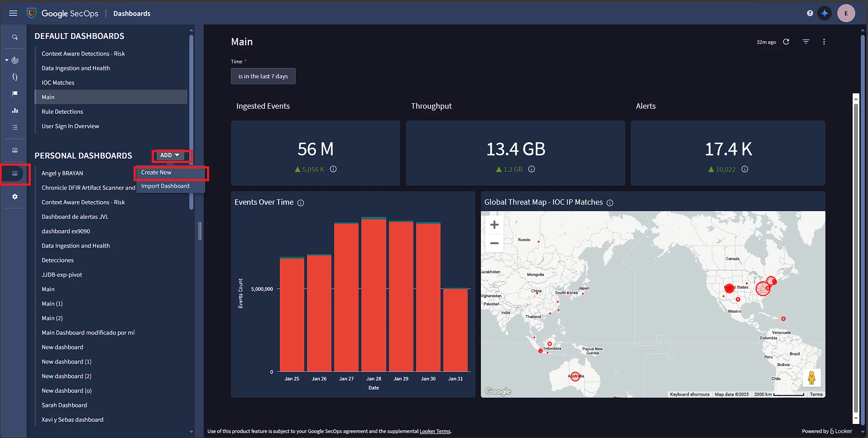This screenshot has width=868, height=438.
Task: Open the curly braces rules icon
Action: [x=15, y=77]
